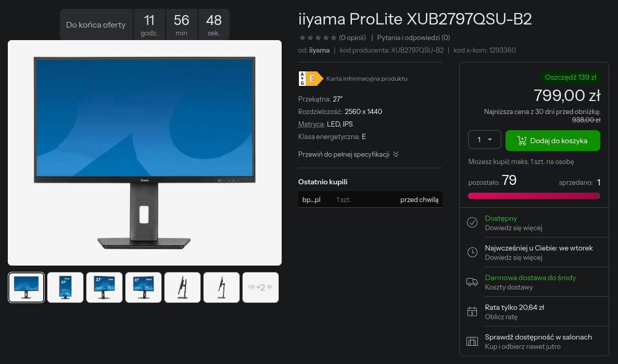This screenshot has height=364, width=618.
Task: Open the Oblicz ratę link
Action: point(501,317)
